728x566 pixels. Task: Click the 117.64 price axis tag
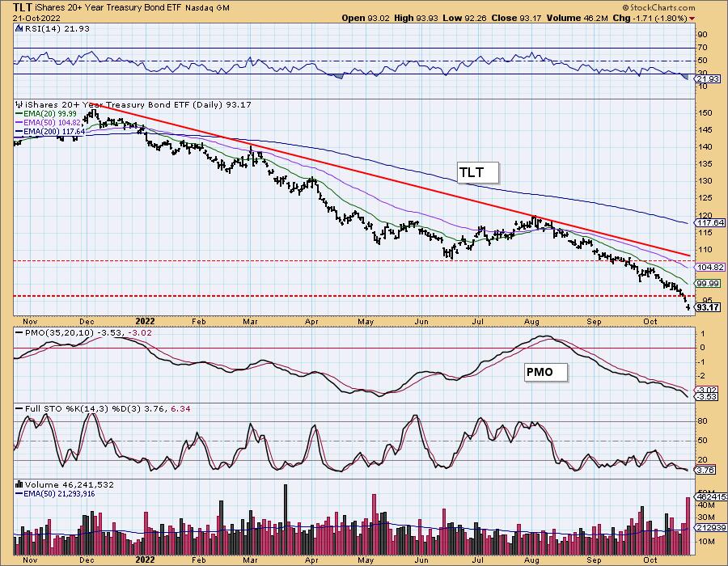click(710, 223)
